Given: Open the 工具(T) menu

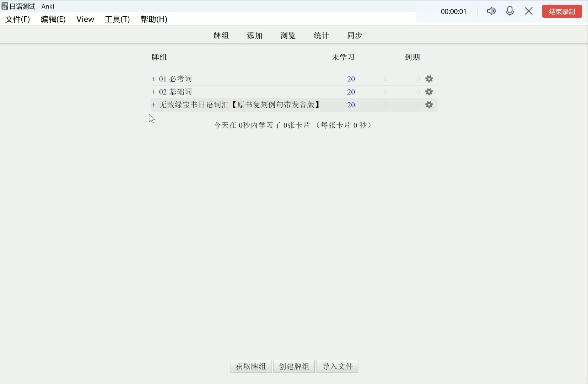Looking at the screenshot, I should click(117, 19).
